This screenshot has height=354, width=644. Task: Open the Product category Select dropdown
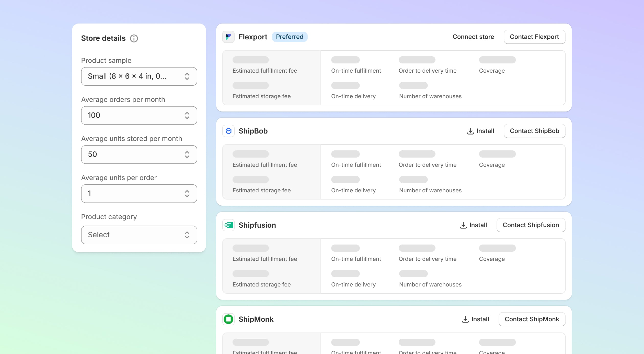point(139,235)
